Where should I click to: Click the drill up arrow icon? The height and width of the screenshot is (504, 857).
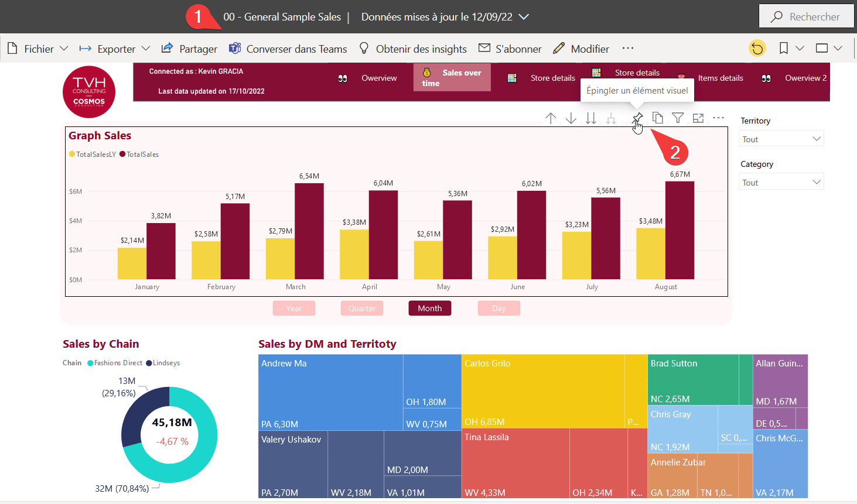(x=551, y=118)
